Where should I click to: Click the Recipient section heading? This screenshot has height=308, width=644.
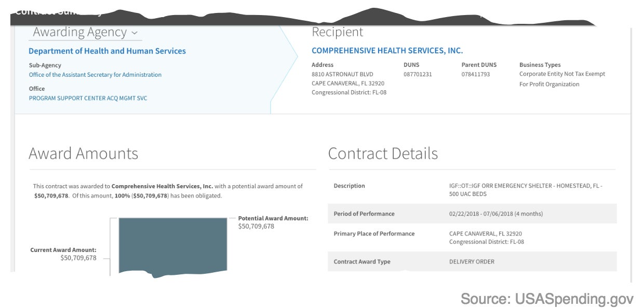(338, 32)
